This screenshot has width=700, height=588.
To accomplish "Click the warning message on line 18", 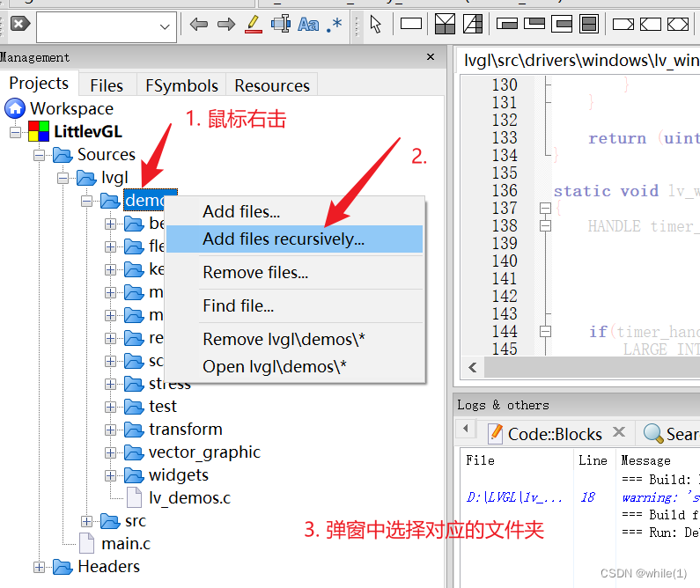I will tap(660, 497).
